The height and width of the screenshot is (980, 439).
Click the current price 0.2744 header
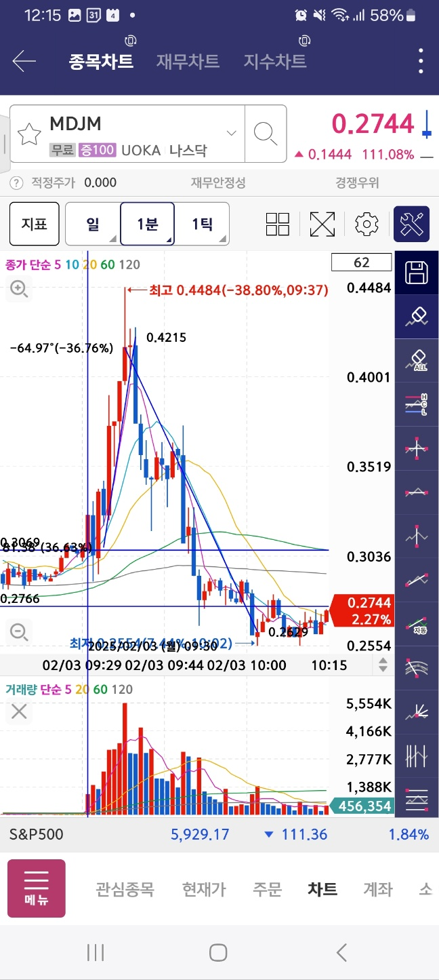click(x=373, y=124)
